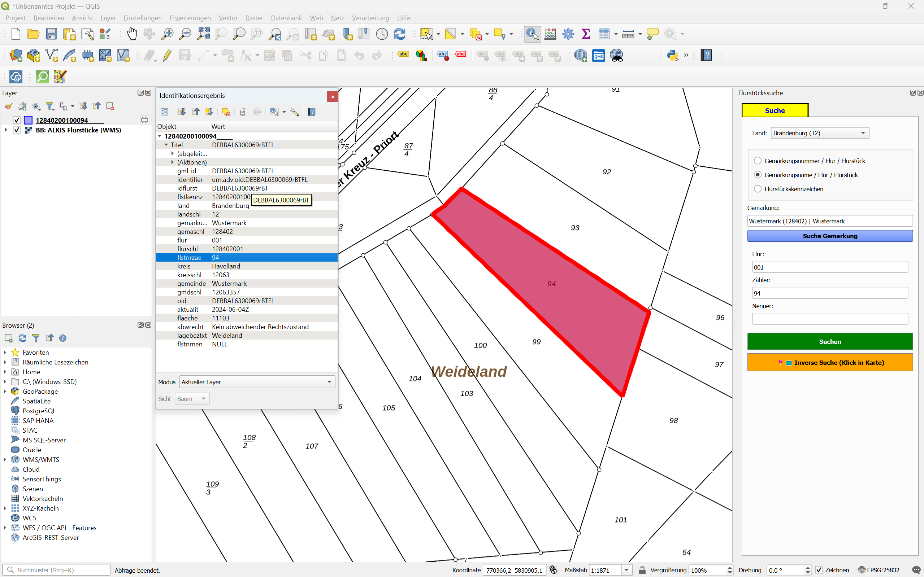Select Flurstückskennzeichen radio option
This screenshot has height=577, width=924.
pyautogui.click(x=758, y=189)
